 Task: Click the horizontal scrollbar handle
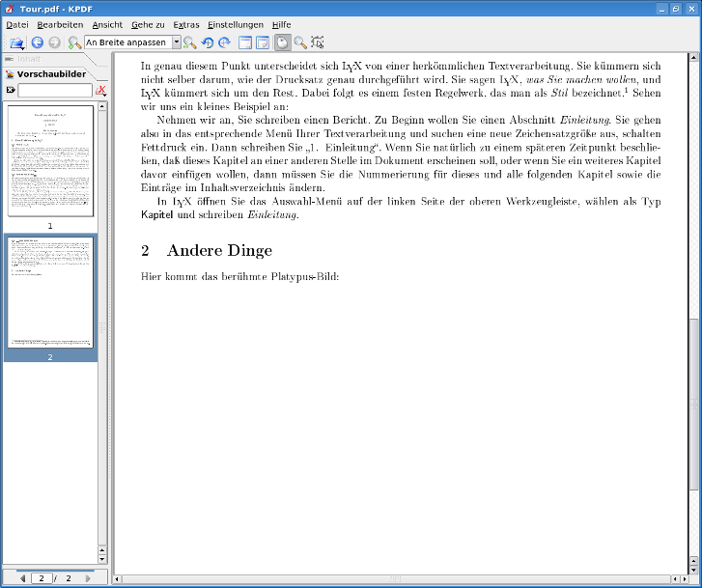396,579
